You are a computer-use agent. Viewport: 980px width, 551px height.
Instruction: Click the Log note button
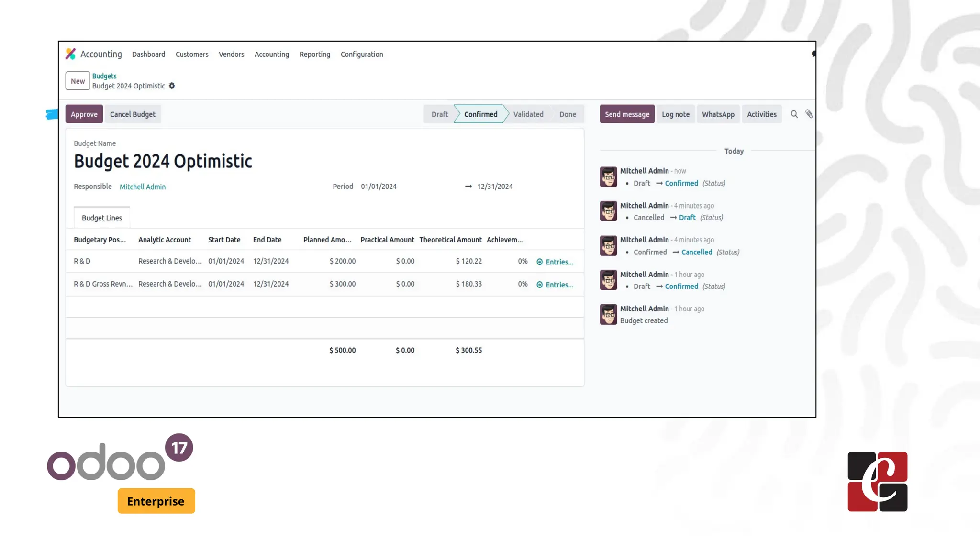(675, 114)
